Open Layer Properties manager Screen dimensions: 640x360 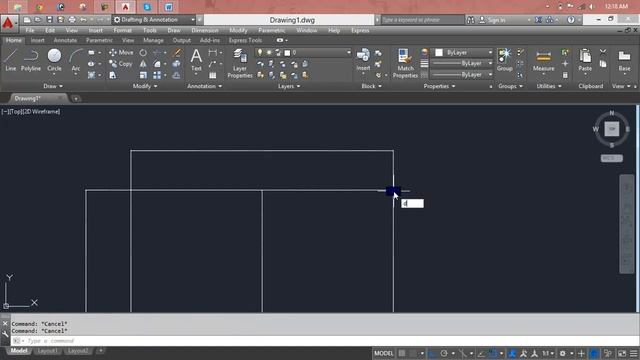(240, 63)
